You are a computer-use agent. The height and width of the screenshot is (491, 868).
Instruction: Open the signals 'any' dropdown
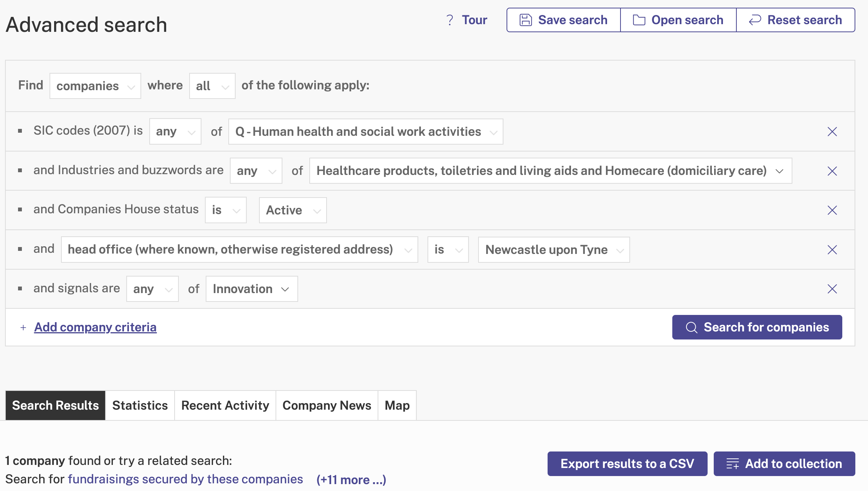(x=152, y=289)
